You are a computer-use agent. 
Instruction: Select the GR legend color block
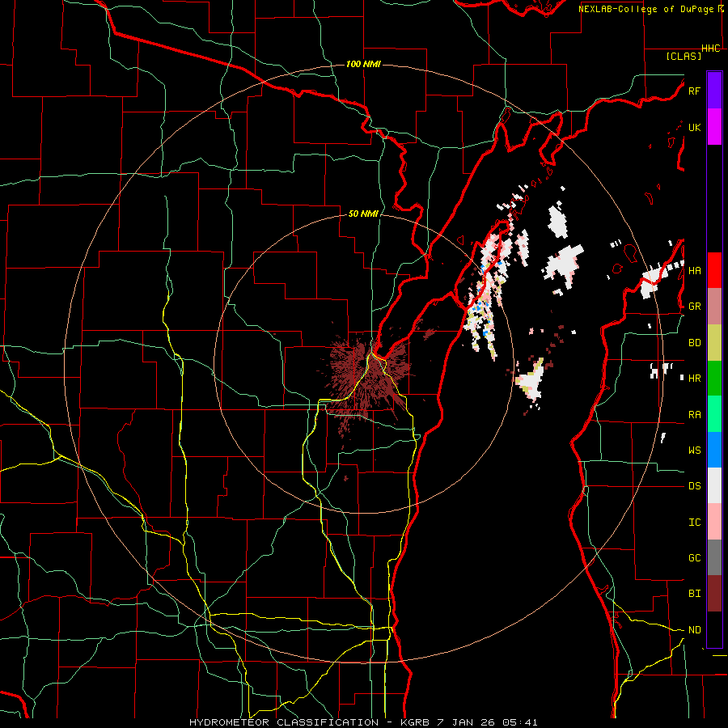[714, 307]
